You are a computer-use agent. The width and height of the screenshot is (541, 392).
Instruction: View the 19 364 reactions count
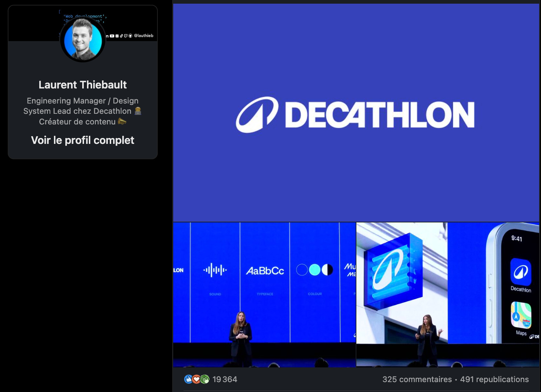[225, 379]
